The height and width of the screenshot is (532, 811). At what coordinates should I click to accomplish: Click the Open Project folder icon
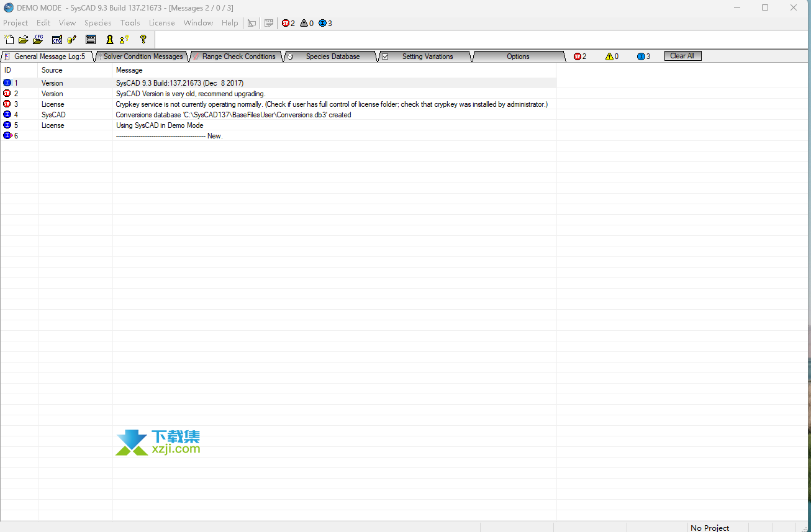coord(24,39)
